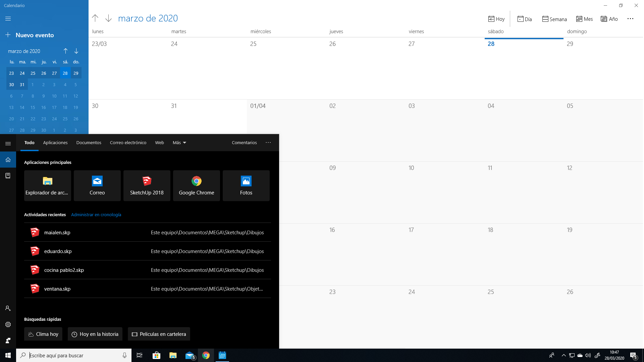Open search panel settings gear
Viewport: 644px width, 362px height.
[8, 324]
